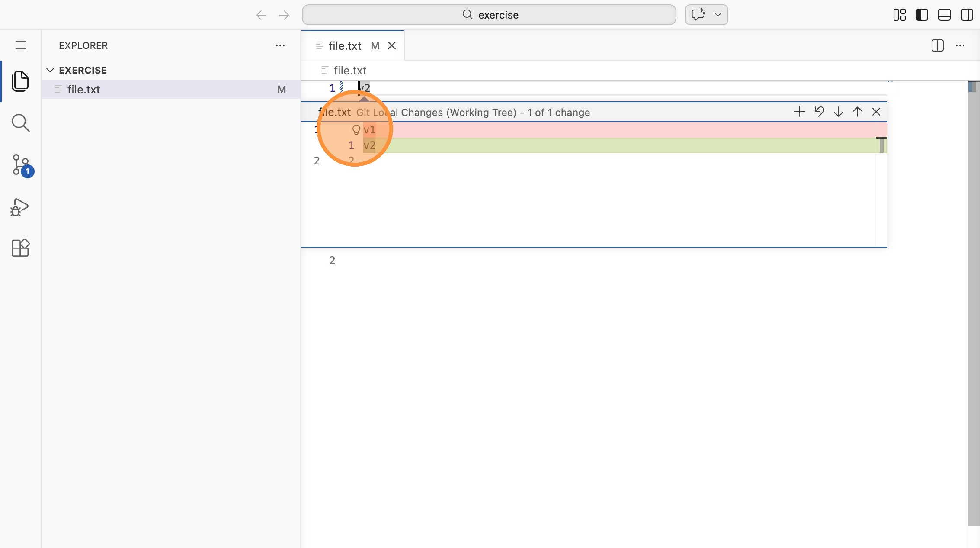Open chat dropdown arrow in title bar
This screenshot has width=980, height=548.
(718, 15)
